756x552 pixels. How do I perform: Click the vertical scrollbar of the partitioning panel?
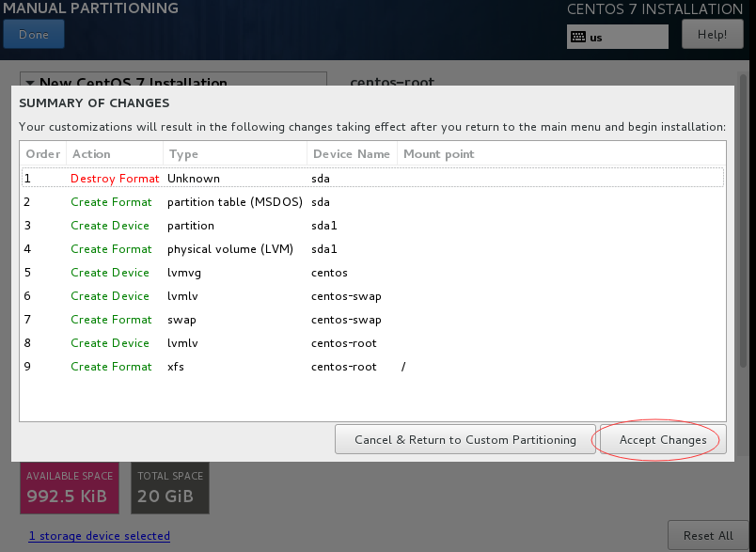tap(743, 222)
